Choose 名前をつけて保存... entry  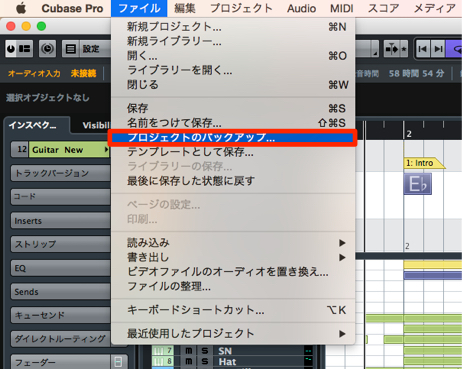[233, 123]
